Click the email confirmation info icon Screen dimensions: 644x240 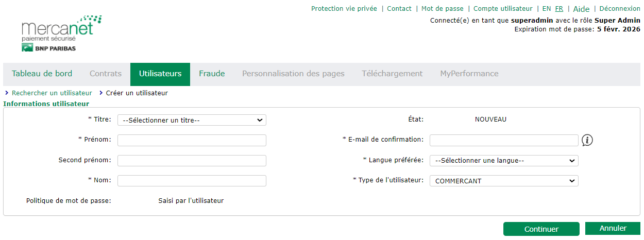coord(587,140)
